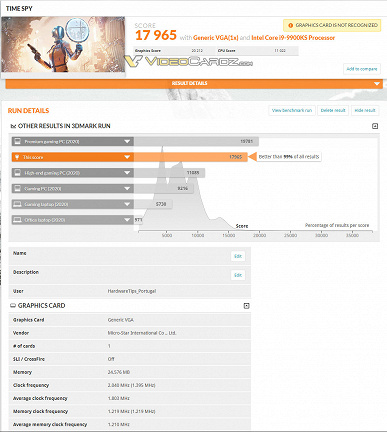The width and height of the screenshot is (387, 432).
Task: Click monitor icon on Premium gaming PC row
Action: (18, 141)
